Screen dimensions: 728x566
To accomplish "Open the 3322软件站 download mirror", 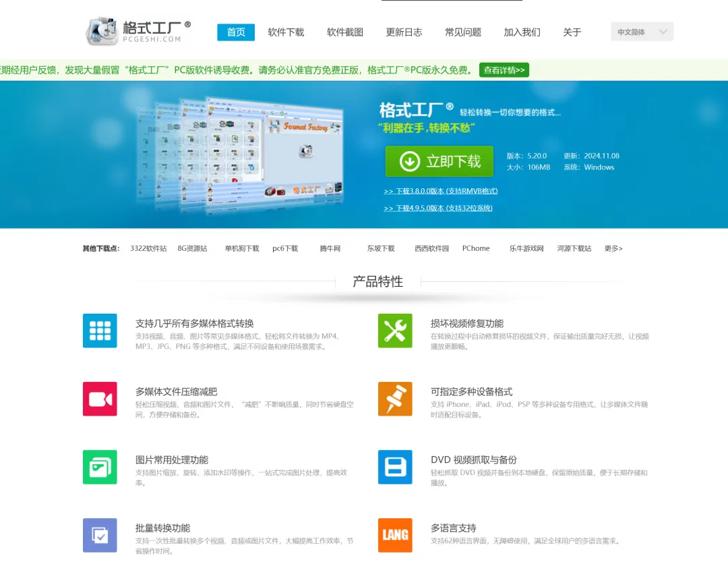I will [148, 248].
